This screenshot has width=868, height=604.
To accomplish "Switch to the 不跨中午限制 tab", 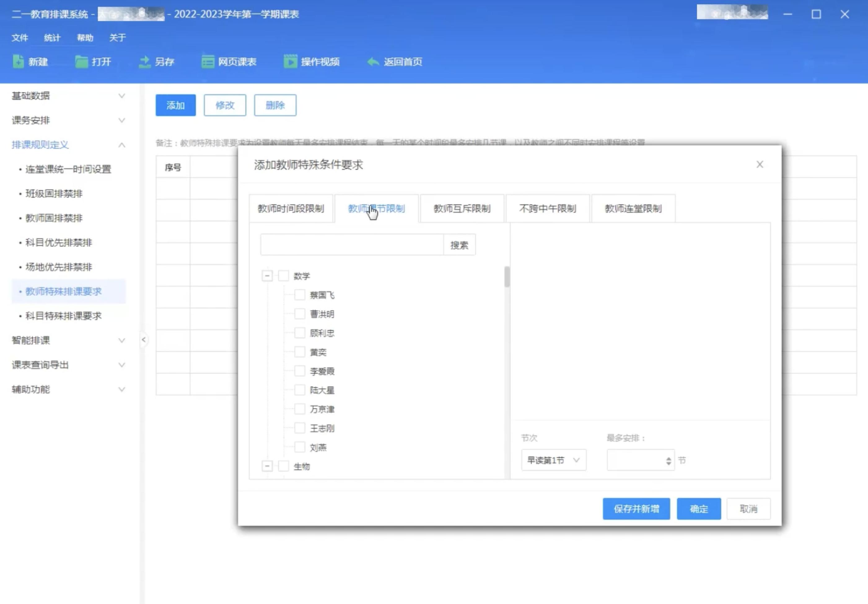I will tap(547, 208).
